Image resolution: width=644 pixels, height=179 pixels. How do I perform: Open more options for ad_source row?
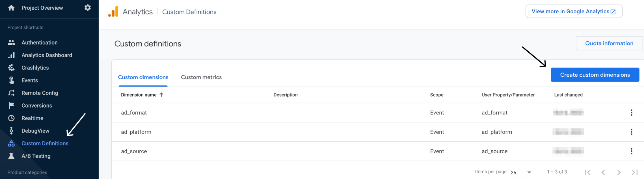(631, 151)
